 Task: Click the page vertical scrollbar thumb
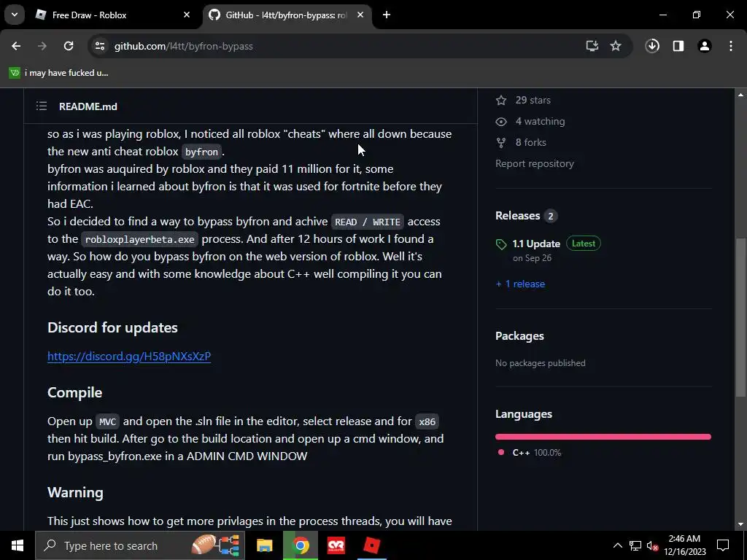click(x=740, y=317)
